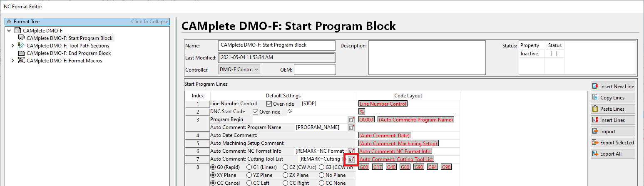644x186 pixels.
Task: Select CAMplete DMO-F: Tool Path Sections item
Action: click(68, 46)
